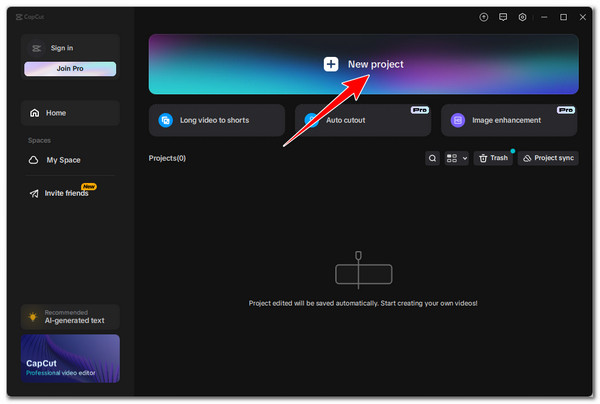
Task: Open the Auto cutout tool
Action: click(x=363, y=120)
